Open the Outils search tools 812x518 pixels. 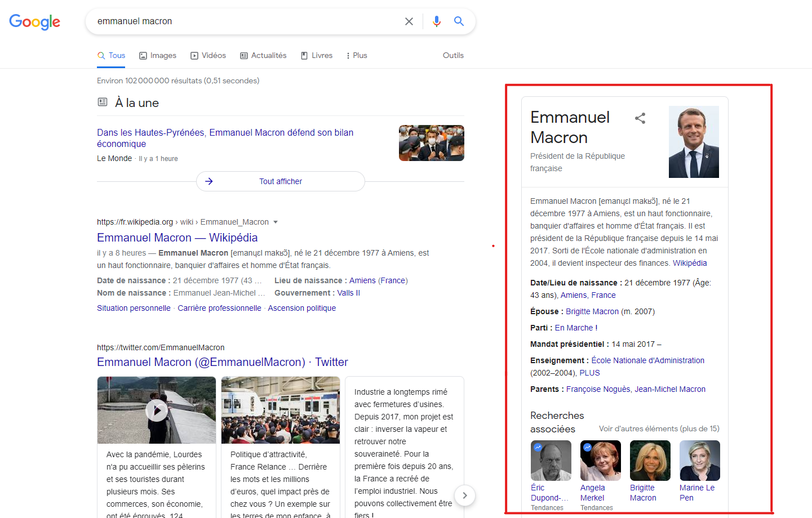[453, 55]
